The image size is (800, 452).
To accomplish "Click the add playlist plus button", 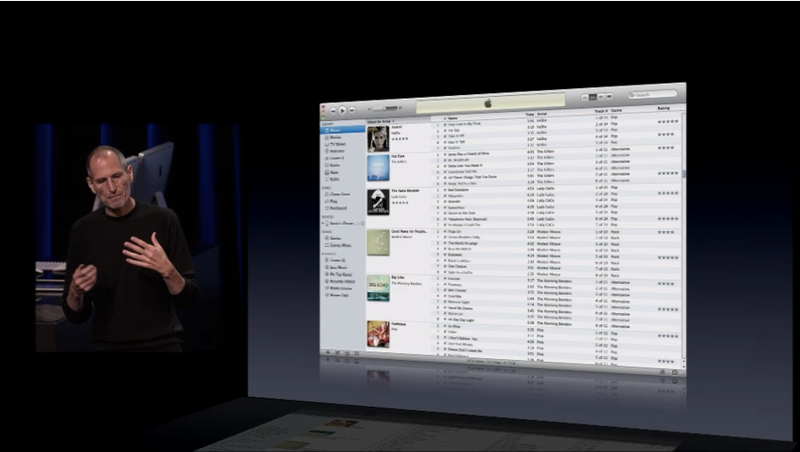I will click(x=328, y=353).
